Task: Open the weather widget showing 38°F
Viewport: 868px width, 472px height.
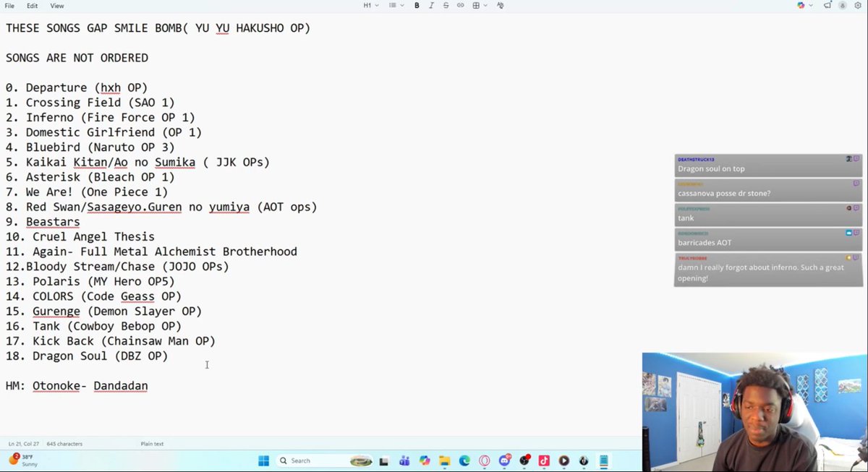Action: pos(23,460)
